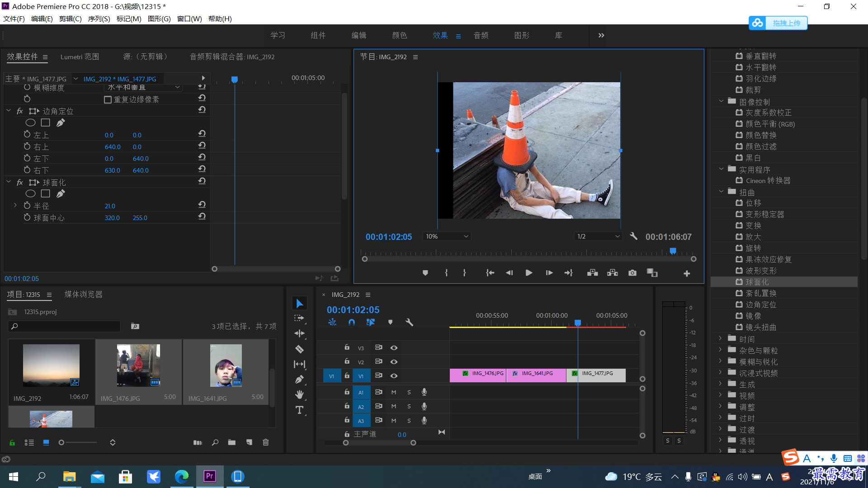
Task: Add marker in Program monitor
Action: click(425, 273)
